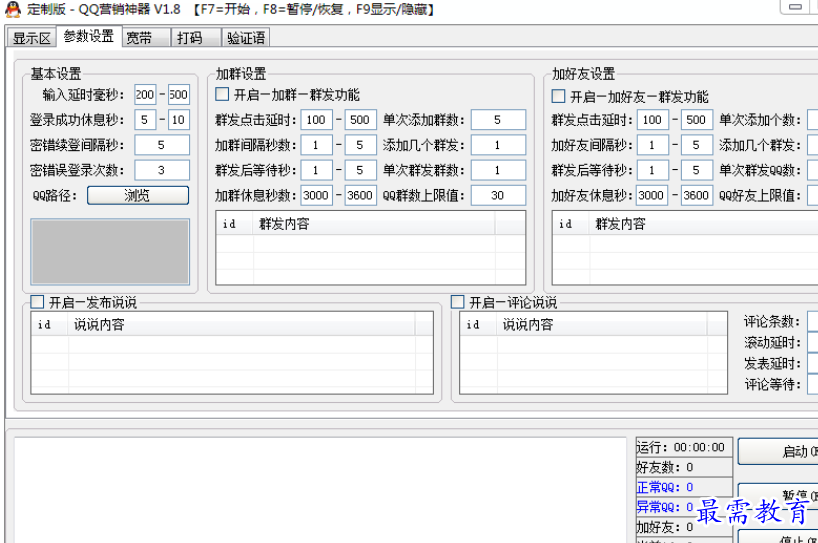Click the 说说内容 column header under 评论说说
Screen dimensions: 818x543
pos(602,324)
